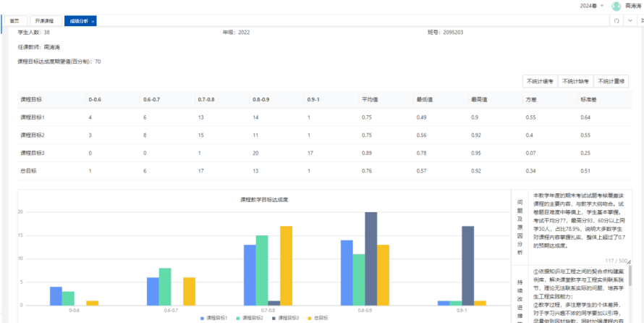
Task: Click tallest 课程目标3 bar in 0.8-0.9
Action: pyautogui.click(x=370, y=259)
